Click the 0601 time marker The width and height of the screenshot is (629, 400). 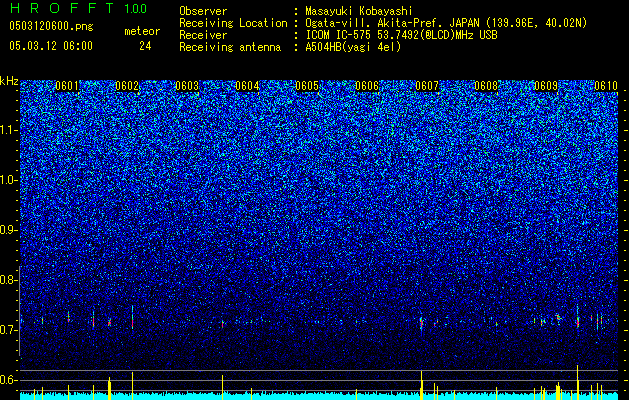67,86
